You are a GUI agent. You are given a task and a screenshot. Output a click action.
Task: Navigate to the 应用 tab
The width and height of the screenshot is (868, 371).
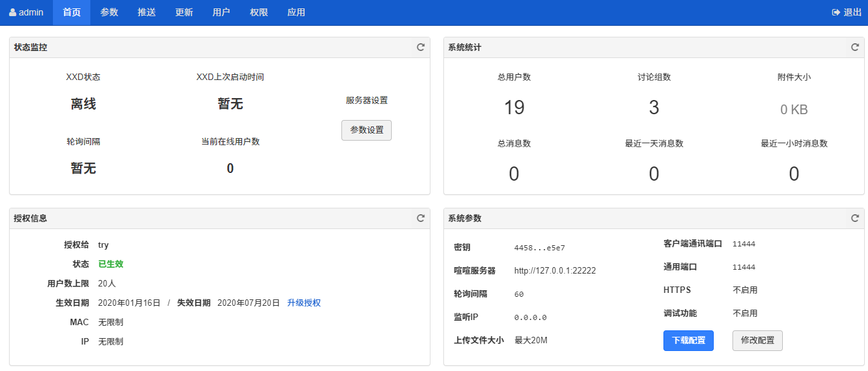(x=296, y=12)
